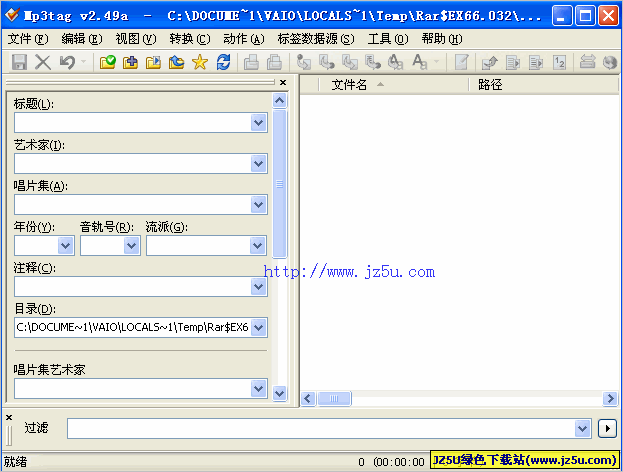Expand the 音轨号(R) dropdown
The width and height of the screenshot is (623, 472).
(x=132, y=246)
